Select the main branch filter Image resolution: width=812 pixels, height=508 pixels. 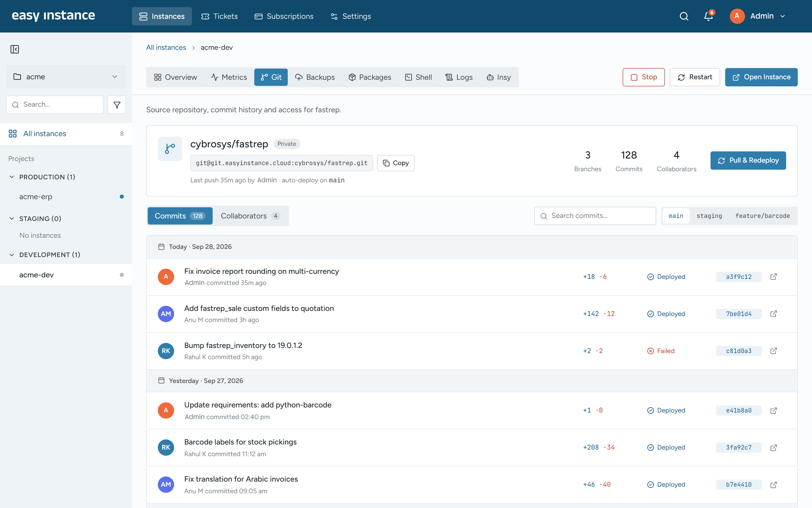pos(676,216)
